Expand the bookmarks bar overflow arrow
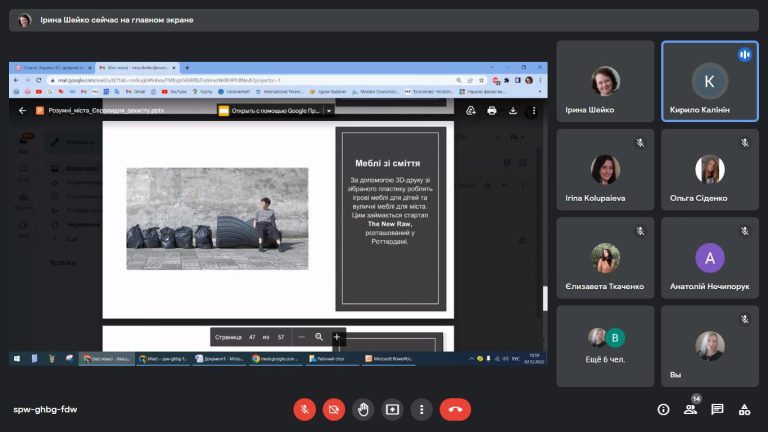Screen dimensions: 768x432 click(x=540, y=92)
